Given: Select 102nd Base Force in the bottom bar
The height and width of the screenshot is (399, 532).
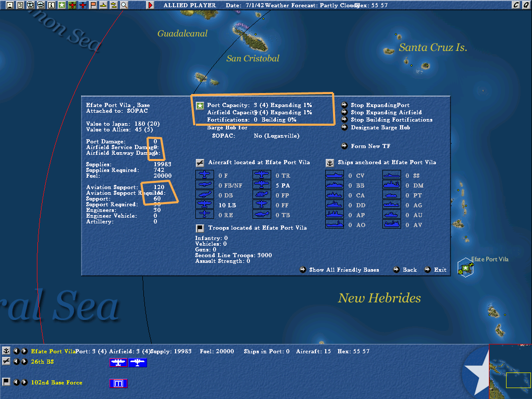Looking at the screenshot, I should pos(57,382).
